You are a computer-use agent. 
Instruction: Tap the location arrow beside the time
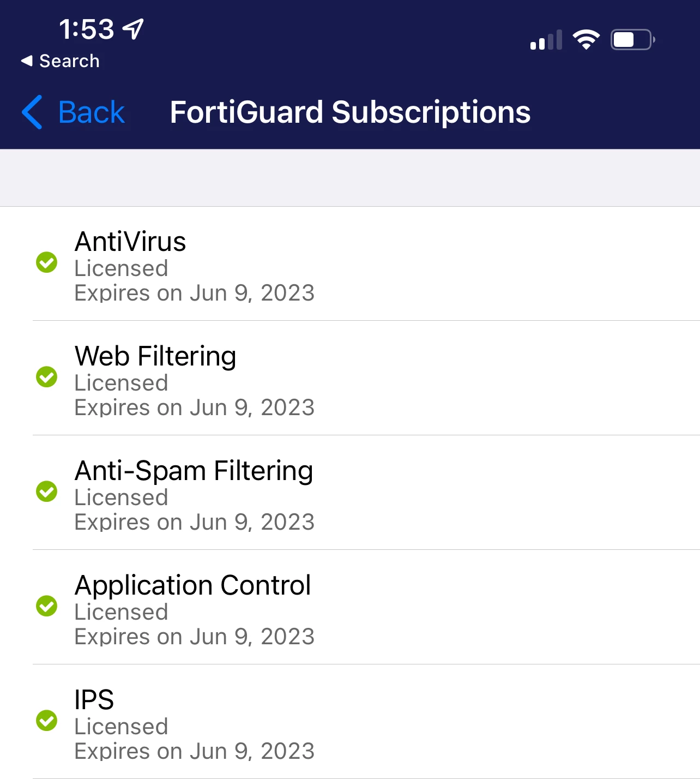click(x=133, y=29)
